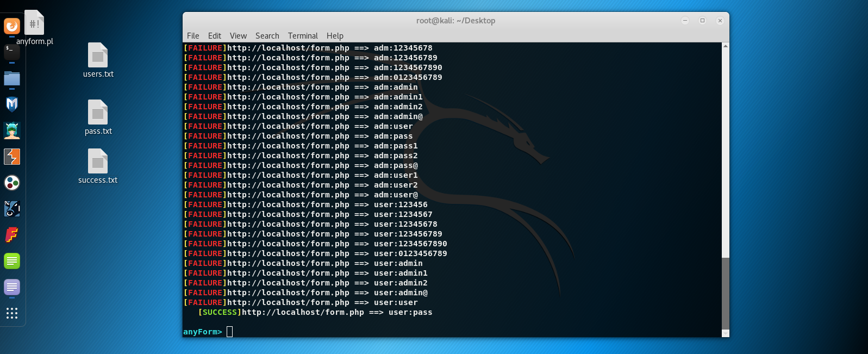This screenshot has height=354, width=868.
Task: Click the SUCCESS line user:pass
Action: click(x=315, y=312)
